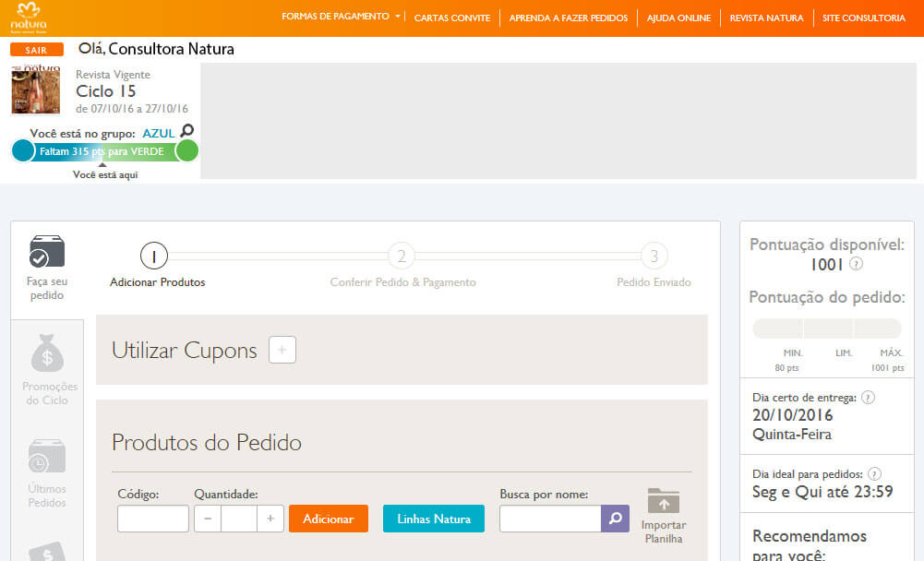Click Importar Planilha label
The width and height of the screenshot is (924, 561).
[664, 531]
